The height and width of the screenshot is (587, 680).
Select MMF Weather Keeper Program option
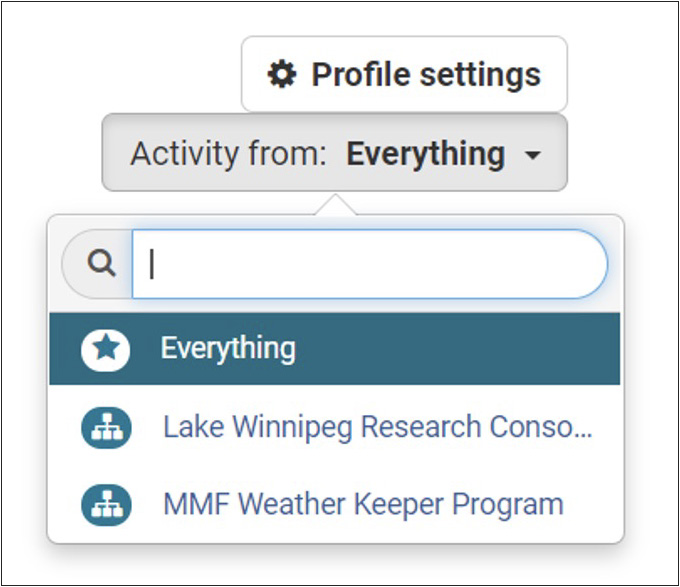tap(362, 505)
